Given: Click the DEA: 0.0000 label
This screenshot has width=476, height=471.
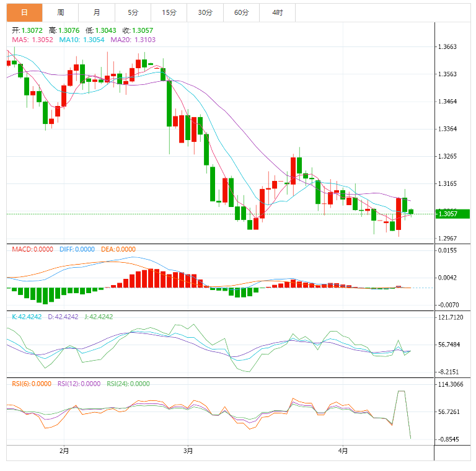Looking at the screenshot, I should point(118,250).
